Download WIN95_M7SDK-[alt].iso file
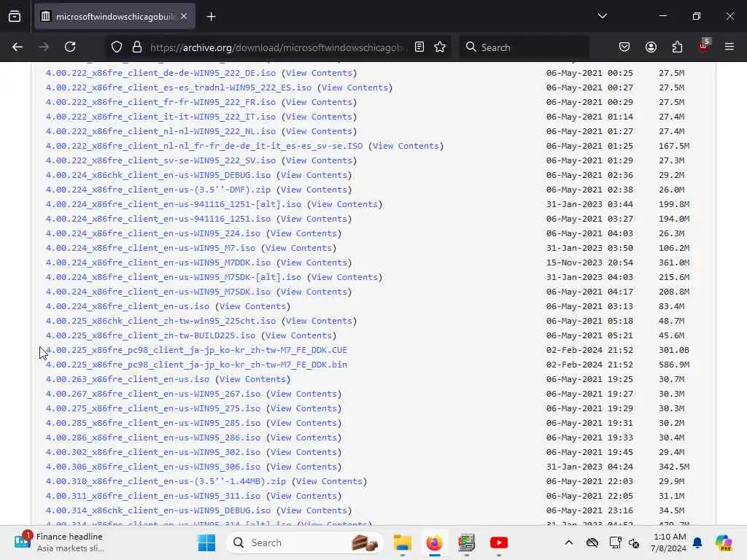This screenshot has height=560, width=747. [x=174, y=277]
